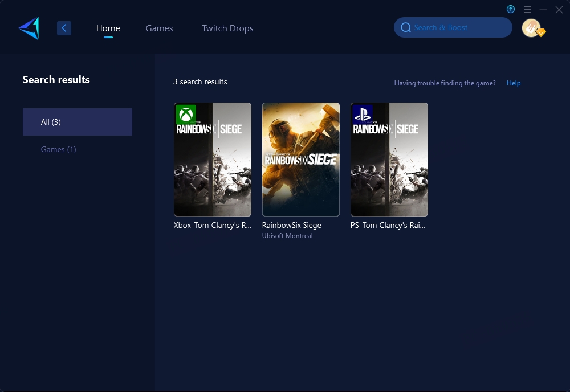Click the Search & Boost input field

point(453,27)
